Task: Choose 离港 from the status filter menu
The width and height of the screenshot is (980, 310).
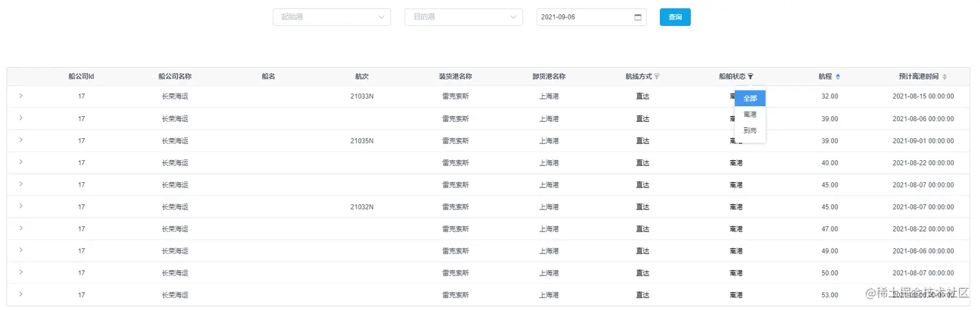Action: pyautogui.click(x=750, y=115)
